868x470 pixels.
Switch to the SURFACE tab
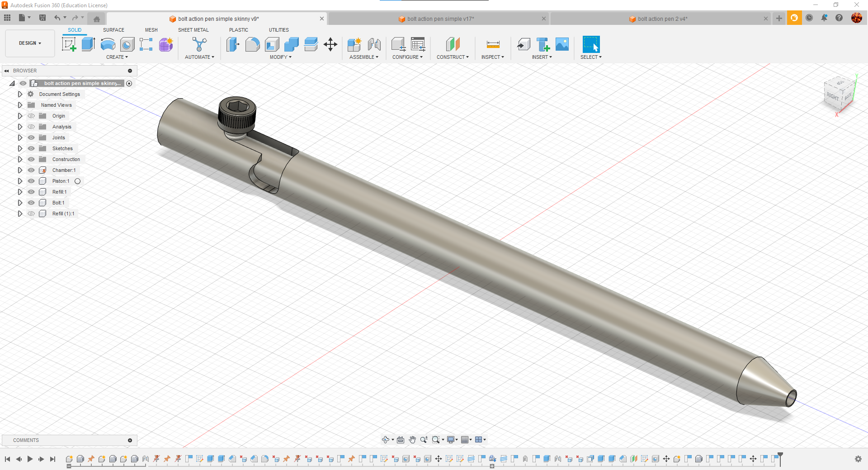click(113, 30)
